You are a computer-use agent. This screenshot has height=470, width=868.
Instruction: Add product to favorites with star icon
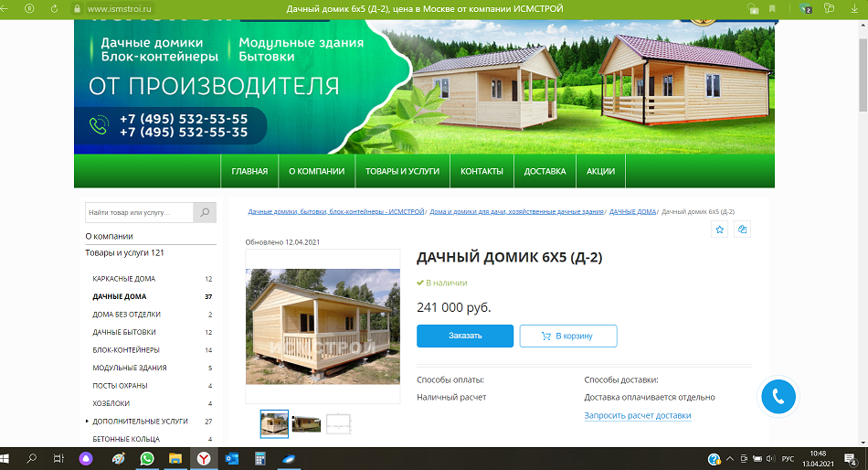pos(720,230)
